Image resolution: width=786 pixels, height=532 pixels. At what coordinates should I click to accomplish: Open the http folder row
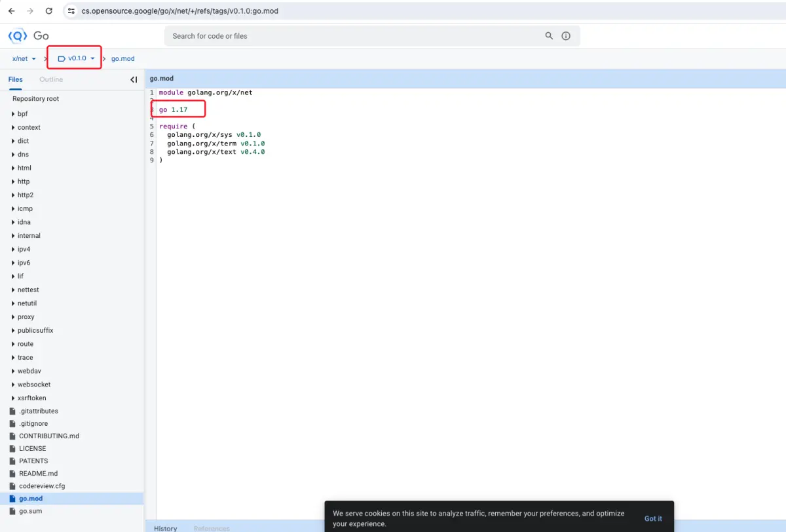coord(72,181)
